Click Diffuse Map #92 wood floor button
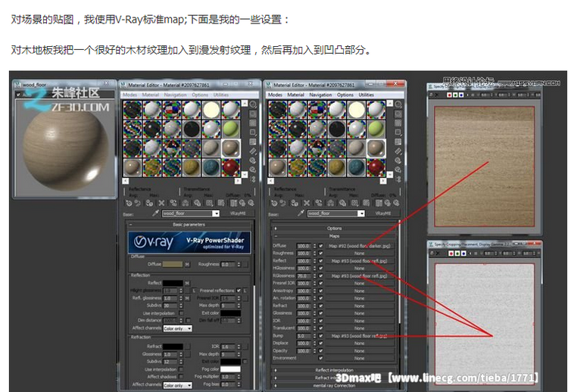Screen dimensions: 568x392 point(359,246)
